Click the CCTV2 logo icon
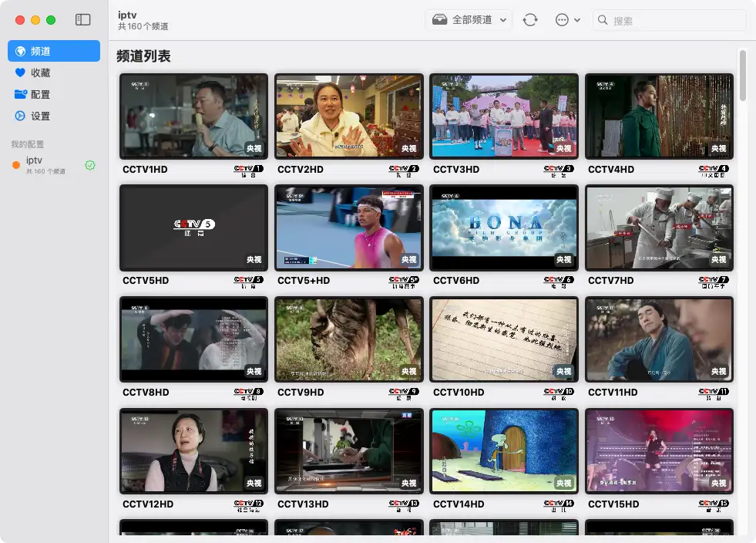756x543 pixels. click(404, 171)
